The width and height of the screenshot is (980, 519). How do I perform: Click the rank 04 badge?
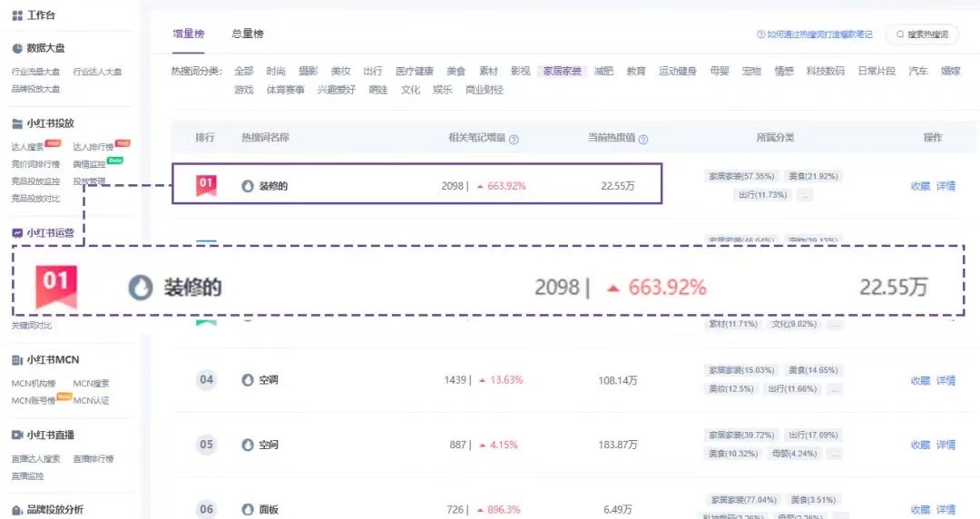206,379
